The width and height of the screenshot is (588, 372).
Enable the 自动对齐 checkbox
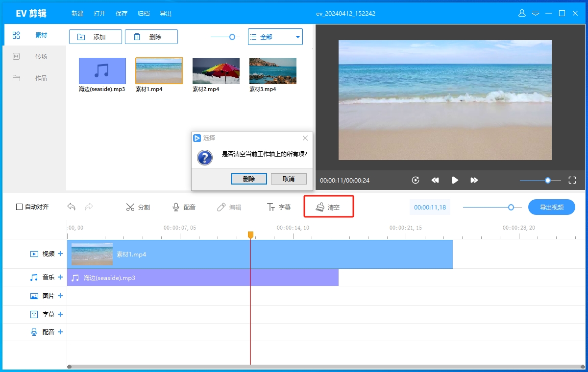[x=20, y=207]
